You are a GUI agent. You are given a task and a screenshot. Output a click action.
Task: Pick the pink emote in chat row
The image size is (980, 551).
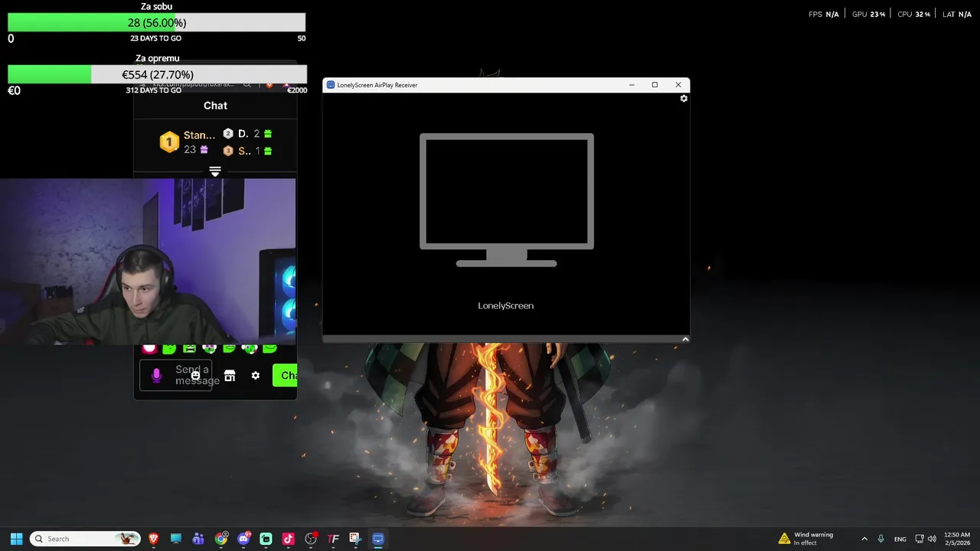coord(149,348)
